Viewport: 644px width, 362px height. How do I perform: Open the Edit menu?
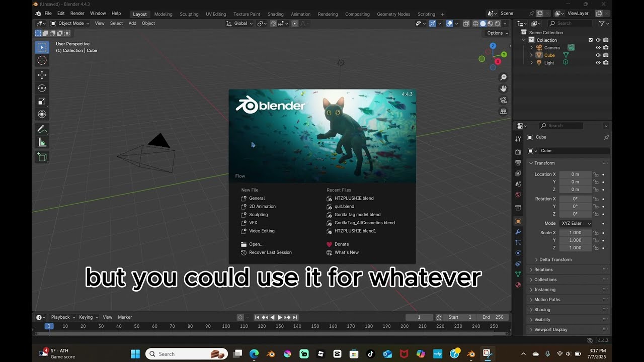click(61, 14)
